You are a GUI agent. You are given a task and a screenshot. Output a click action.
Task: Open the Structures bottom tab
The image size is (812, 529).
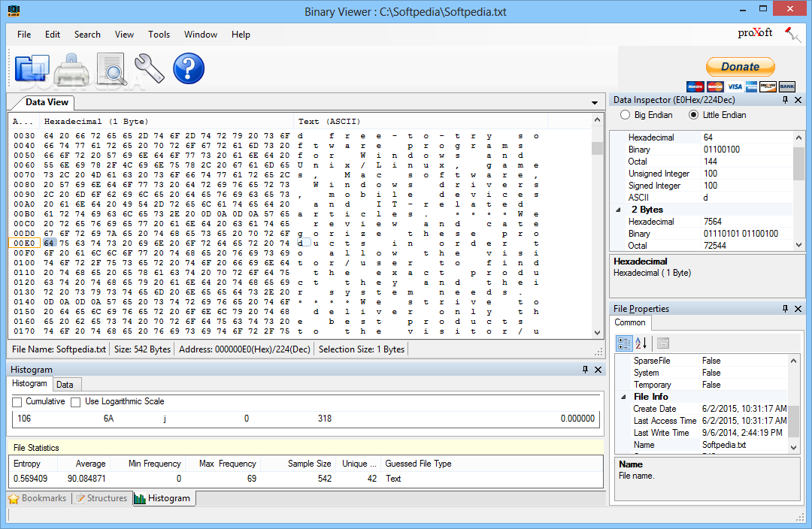point(102,498)
